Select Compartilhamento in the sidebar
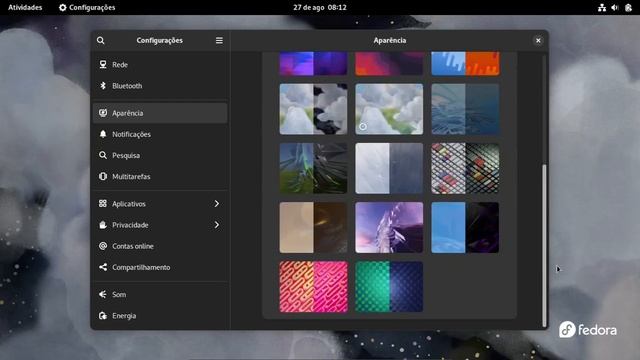The width and height of the screenshot is (640, 360). coord(160,267)
